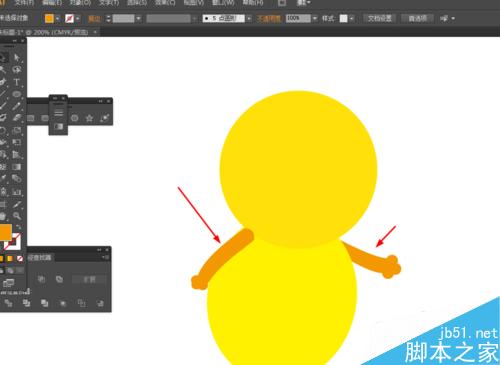Switch the paint type to Gradient in the toolbox

10,258
